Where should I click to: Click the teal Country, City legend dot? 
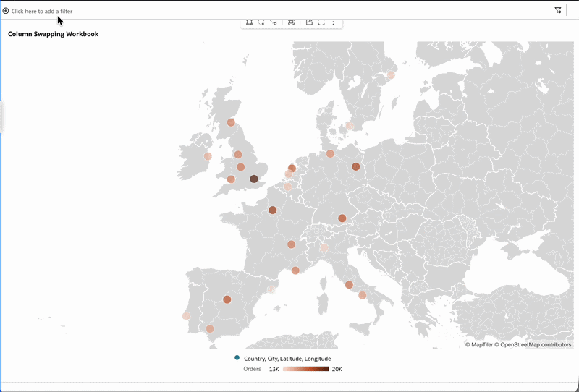[237, 358]
